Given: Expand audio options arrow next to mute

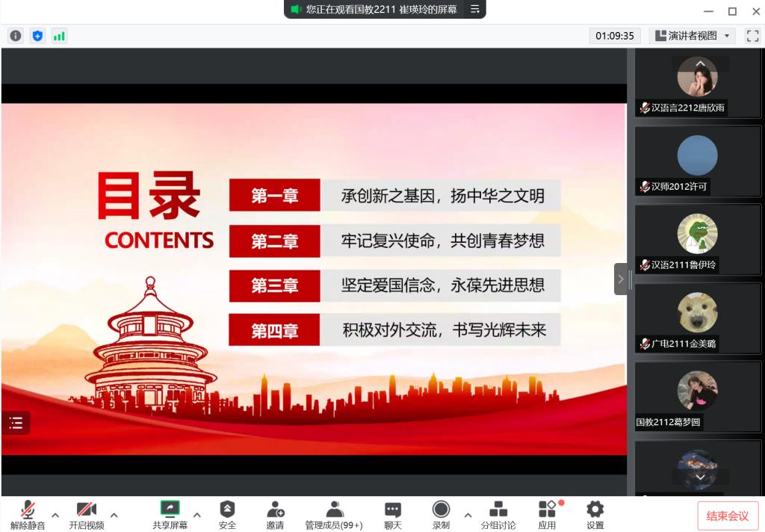Looking at the screenshot, I should point(55,515).
